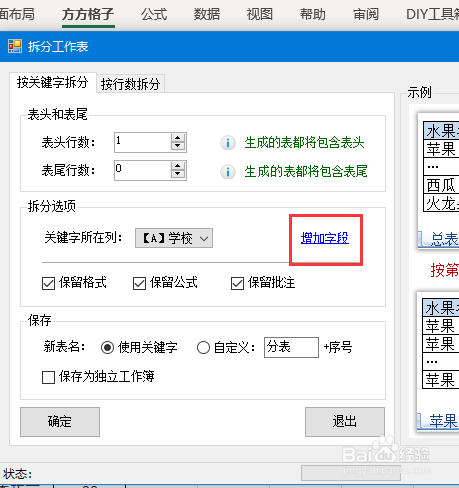Click the 确定 button
459x488 pixels.
(60, 422)
